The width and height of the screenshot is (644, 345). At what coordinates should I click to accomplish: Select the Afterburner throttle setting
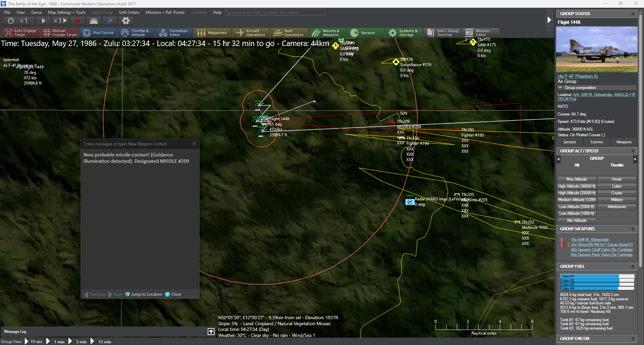[x=616, y=207]
